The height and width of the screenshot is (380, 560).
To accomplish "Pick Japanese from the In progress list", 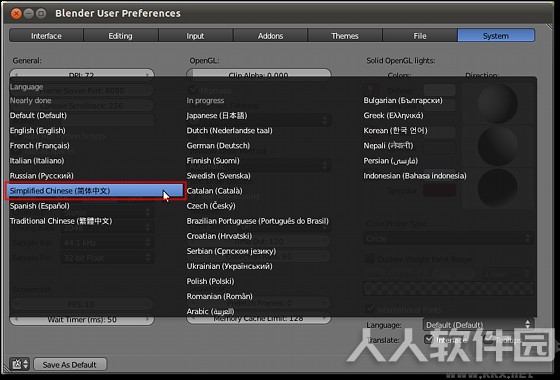I will (x=216, y=115).
